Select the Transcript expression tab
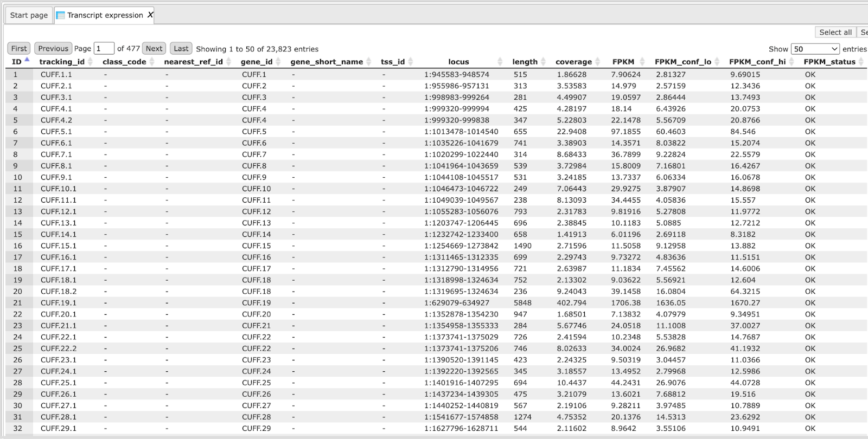Viewport: 868px width, 439px height. tap(105, 15)
